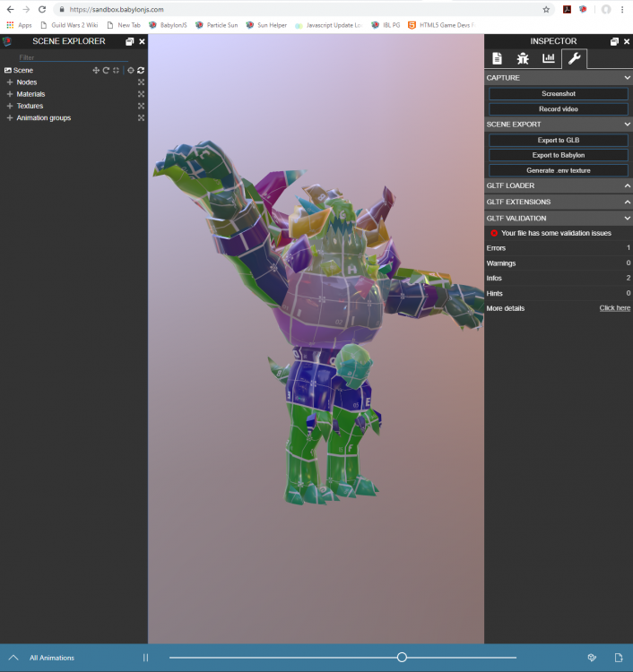Open the Statistics tab chart icon

pyautogui.click(x=548, y=58)
